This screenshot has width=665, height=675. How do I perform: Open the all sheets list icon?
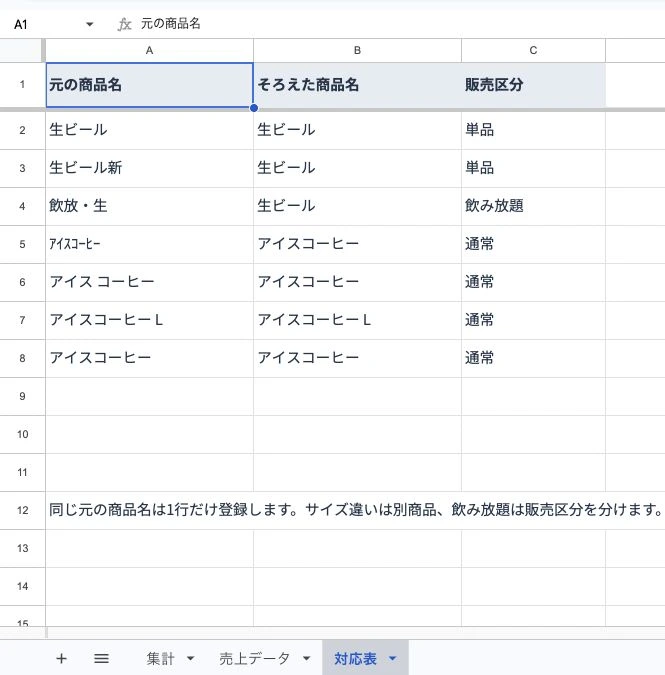(102, 658)
